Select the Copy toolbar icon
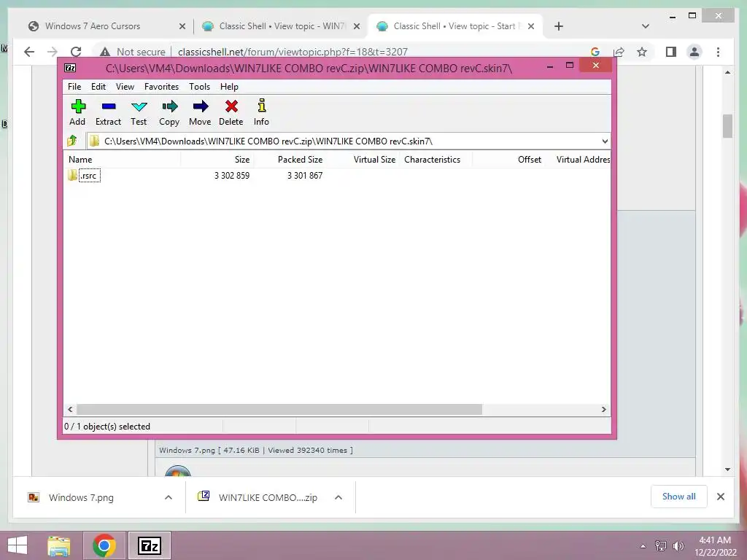The image size is (747, 560). (x=169, y=112)
